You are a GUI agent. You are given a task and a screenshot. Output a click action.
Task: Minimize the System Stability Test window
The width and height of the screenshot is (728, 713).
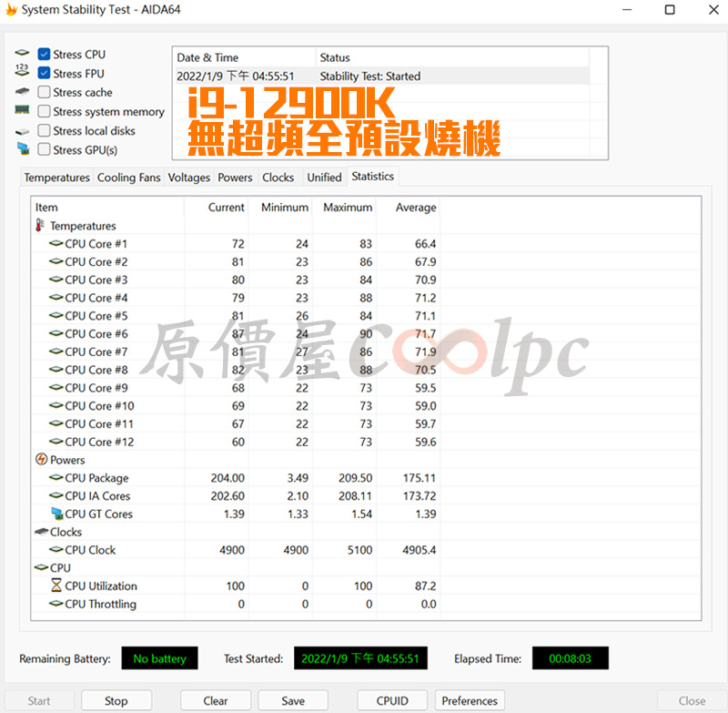pyautogui.click(x=627, y=10)
